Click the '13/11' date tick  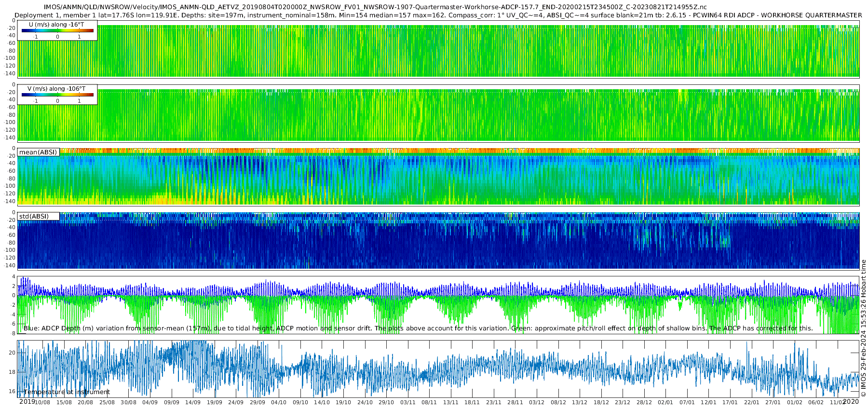click(x=451, y=402)
